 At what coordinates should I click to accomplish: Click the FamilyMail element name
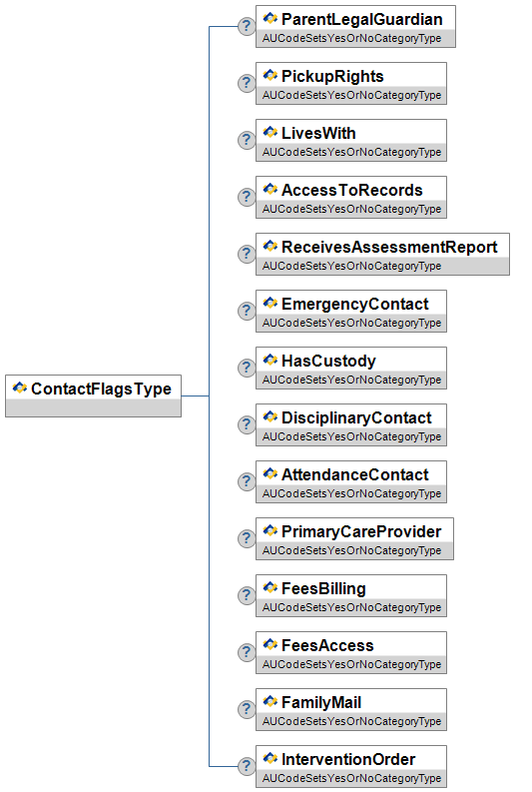(x=321, y=702)
